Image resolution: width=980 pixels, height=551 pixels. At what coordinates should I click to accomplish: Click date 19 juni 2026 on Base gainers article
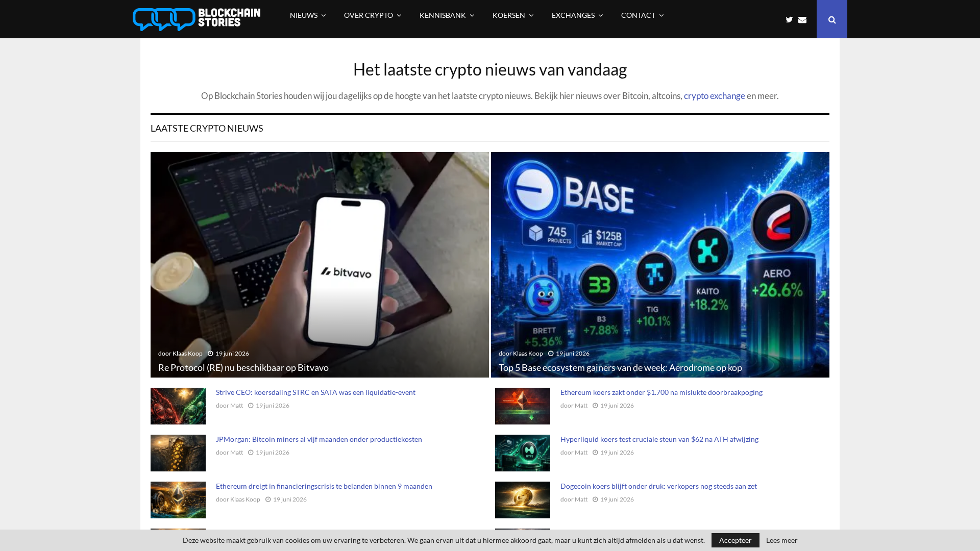tap(573, 354)
